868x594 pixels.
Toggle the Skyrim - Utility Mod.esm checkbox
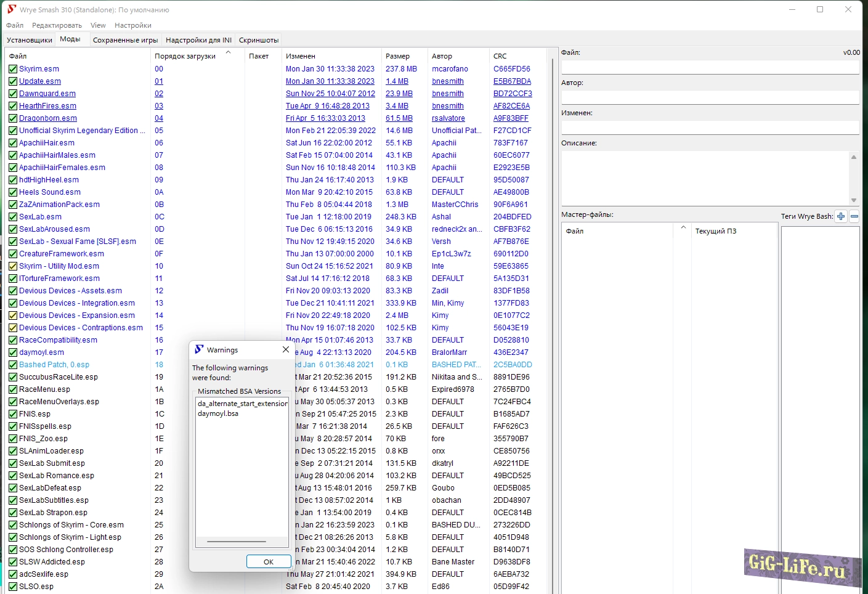coord(13,266)
